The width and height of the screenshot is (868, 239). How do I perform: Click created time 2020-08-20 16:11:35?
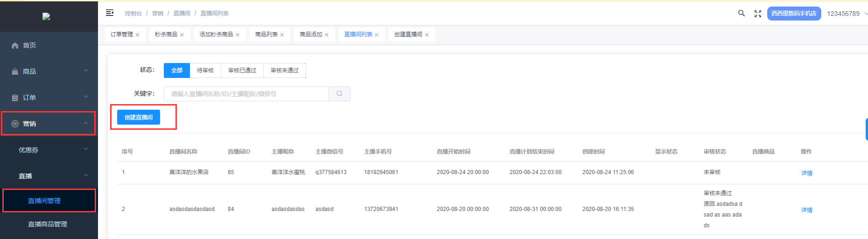click(x=608, y=209)
